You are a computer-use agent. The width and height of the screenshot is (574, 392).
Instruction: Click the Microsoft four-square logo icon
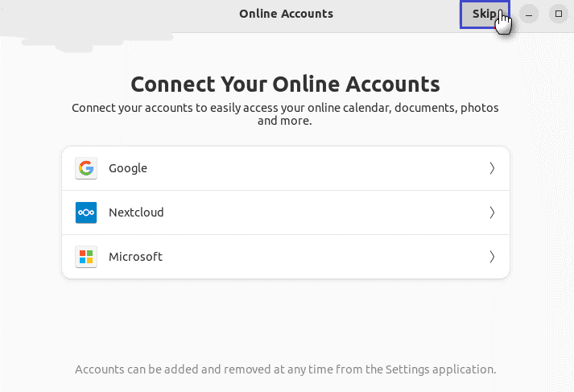tap(86, 257)
